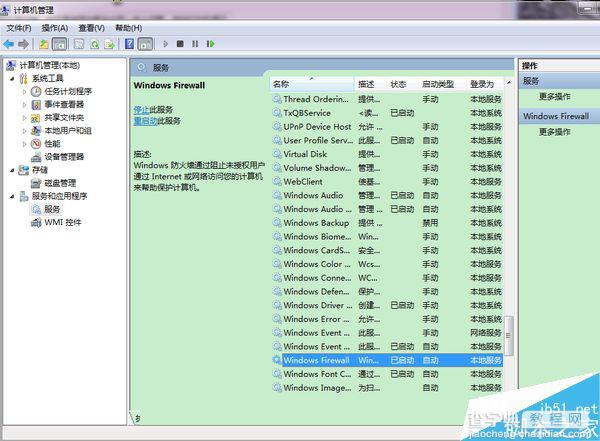Select the User Profile Service row

[x=387, y=140]
